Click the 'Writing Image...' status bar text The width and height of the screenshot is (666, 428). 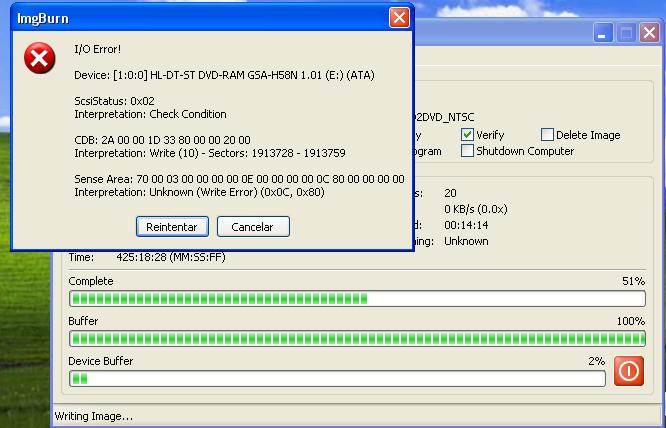click(94, 417)
